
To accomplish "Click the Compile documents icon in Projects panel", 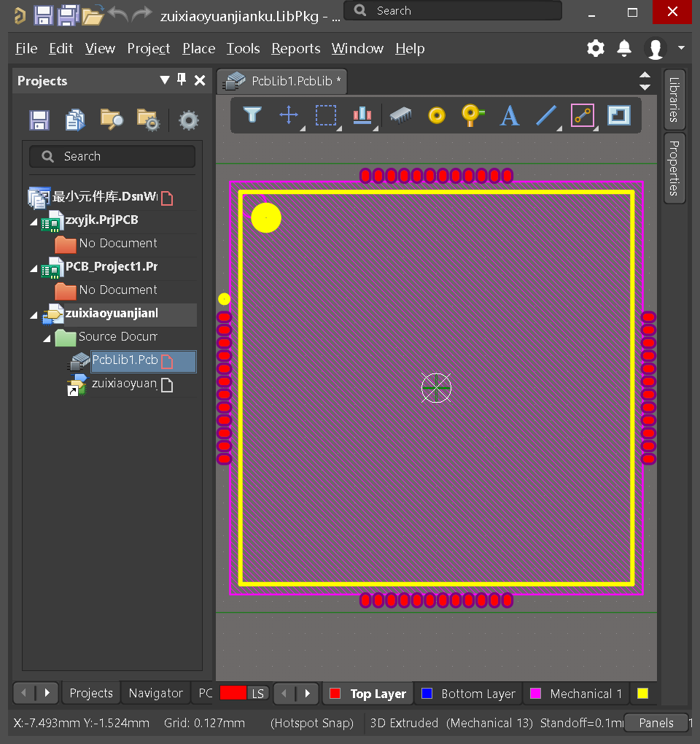I will click(x=75, y=120).
